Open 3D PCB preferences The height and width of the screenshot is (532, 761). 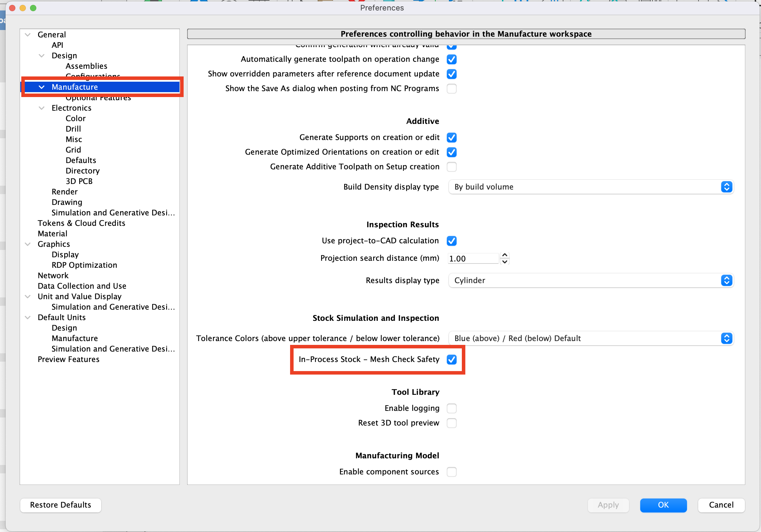pos(79,181)
